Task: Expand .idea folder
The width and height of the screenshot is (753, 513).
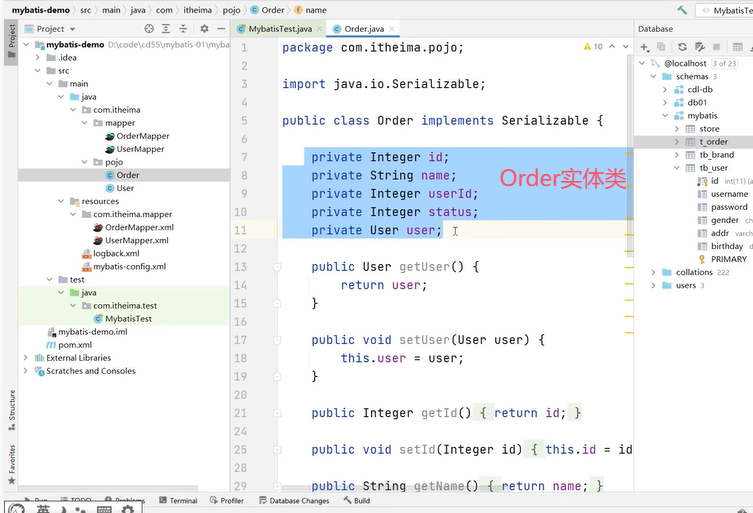Action: (x=37, y=58)
